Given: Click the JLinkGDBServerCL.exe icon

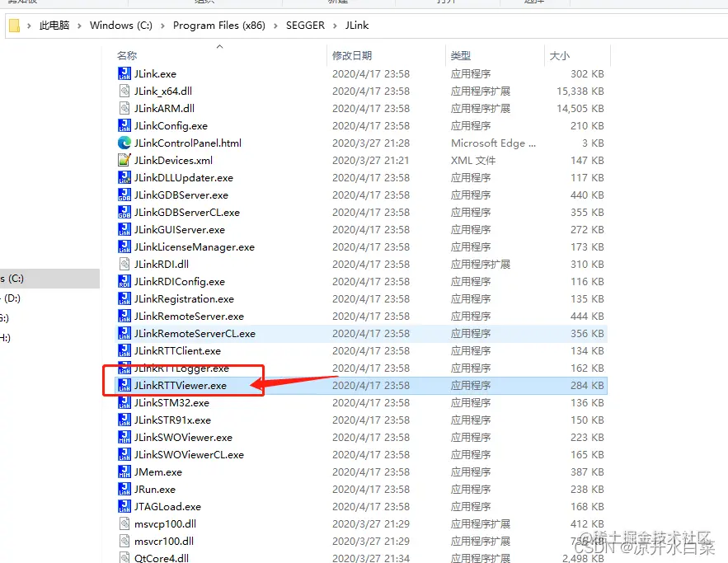Looking at the screenshot, I should tap(124, 212).
